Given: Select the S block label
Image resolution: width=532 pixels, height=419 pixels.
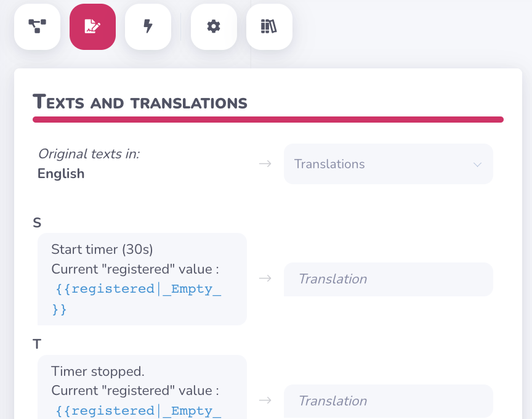Looking at the screenshot, I should pos(37,222).
